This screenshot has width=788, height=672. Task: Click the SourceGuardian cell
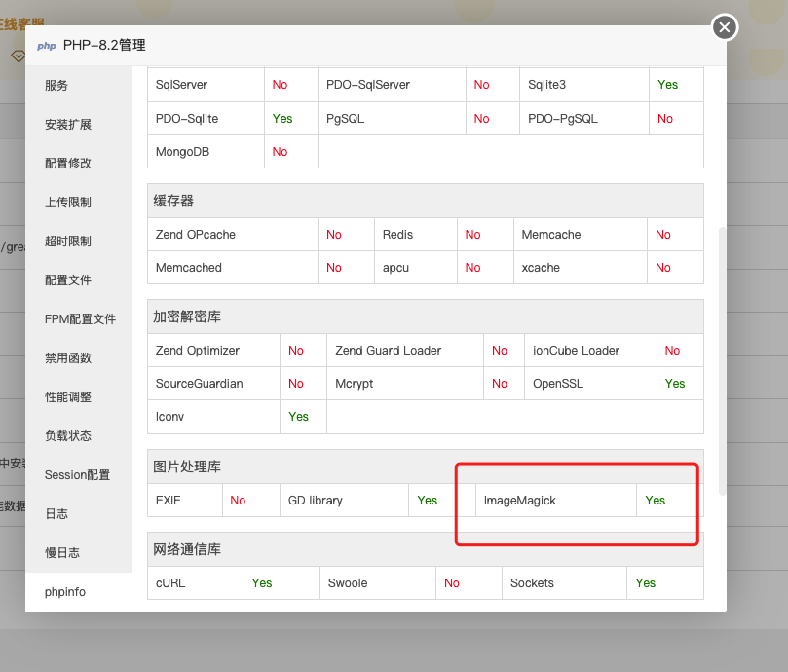click(x=213, y=384)
